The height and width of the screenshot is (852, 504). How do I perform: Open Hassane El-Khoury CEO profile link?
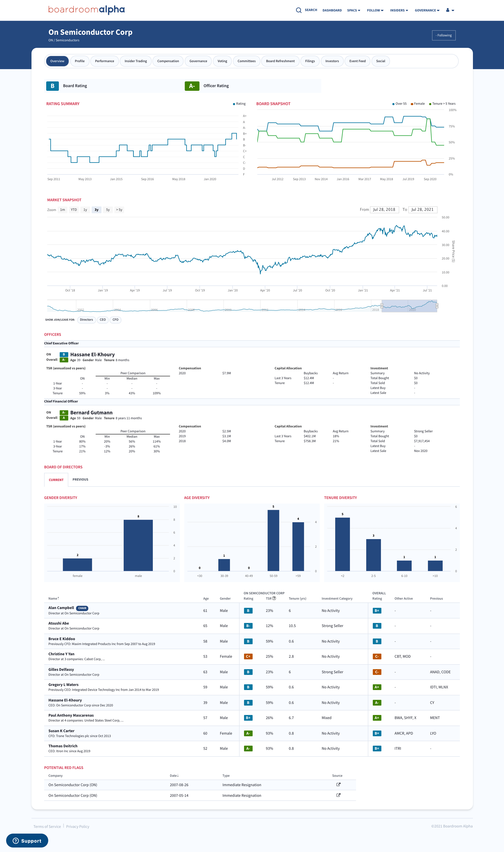[92, 354]
